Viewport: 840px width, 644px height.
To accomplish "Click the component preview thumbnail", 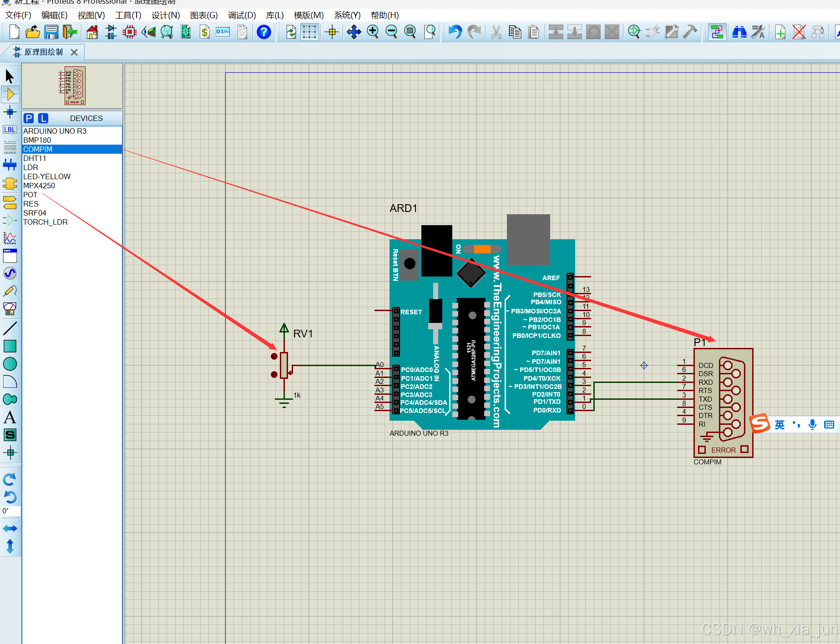I will pyautogui.click(x=72, y=86).
